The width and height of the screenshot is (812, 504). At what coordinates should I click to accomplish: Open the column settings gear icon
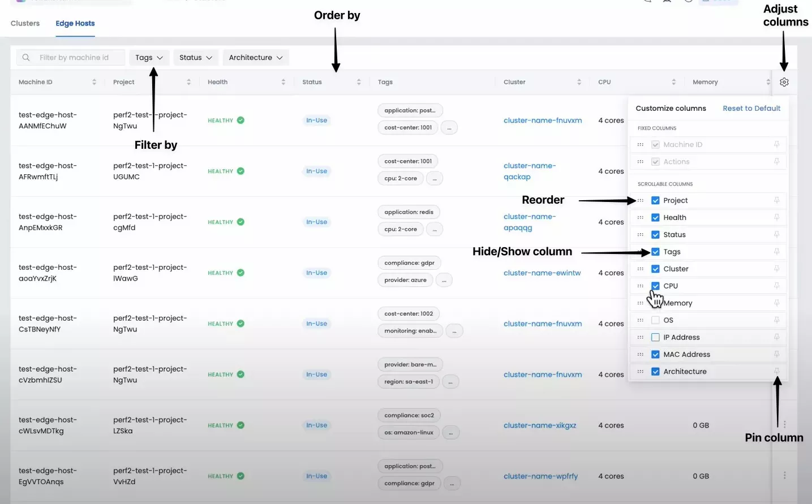[x=784, y=82]
